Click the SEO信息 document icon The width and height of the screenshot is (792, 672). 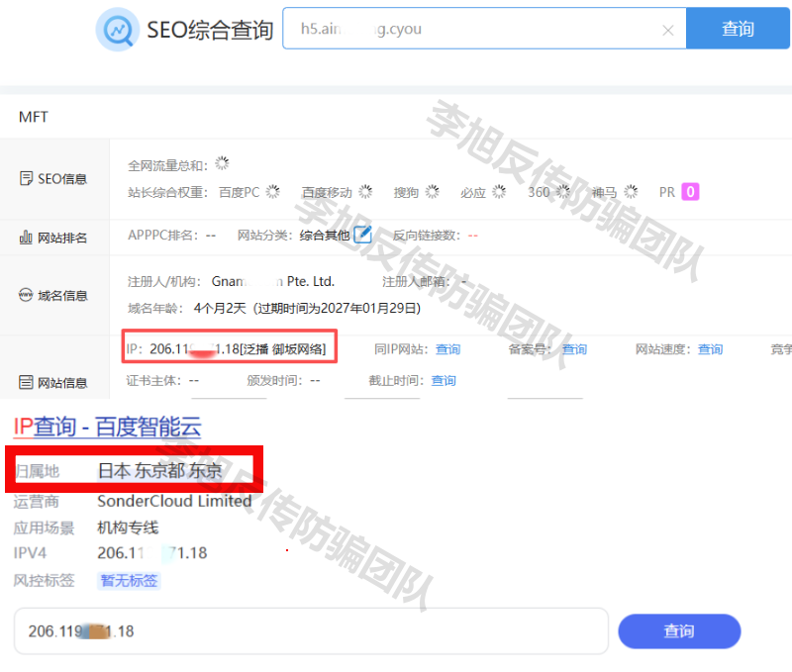[x=26, y=178]
